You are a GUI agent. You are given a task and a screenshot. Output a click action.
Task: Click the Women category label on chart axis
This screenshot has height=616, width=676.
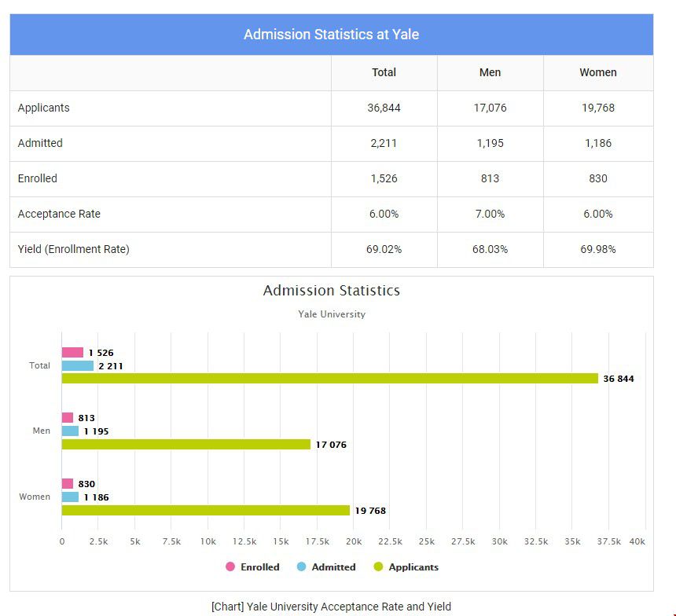pos(35,497)
